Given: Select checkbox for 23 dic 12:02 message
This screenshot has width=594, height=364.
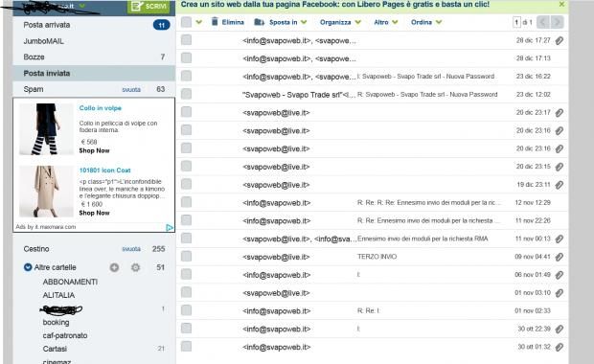Looking at the screenshot, I should tap(186, 94).
